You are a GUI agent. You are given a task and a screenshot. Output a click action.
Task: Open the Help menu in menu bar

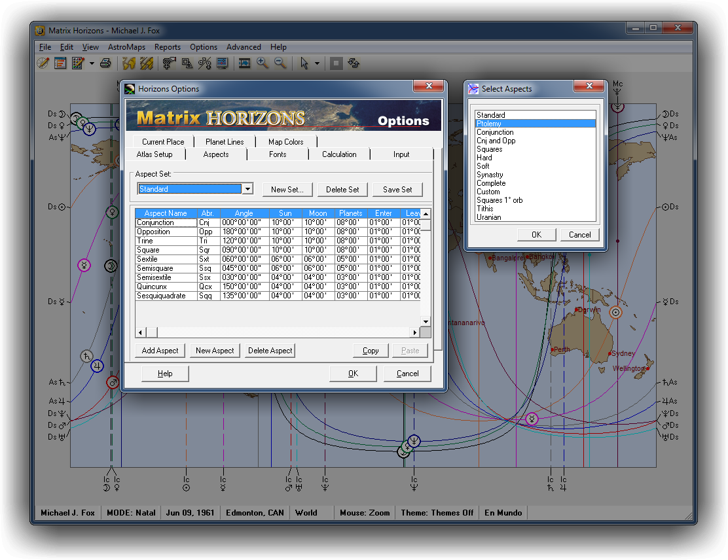279,47
